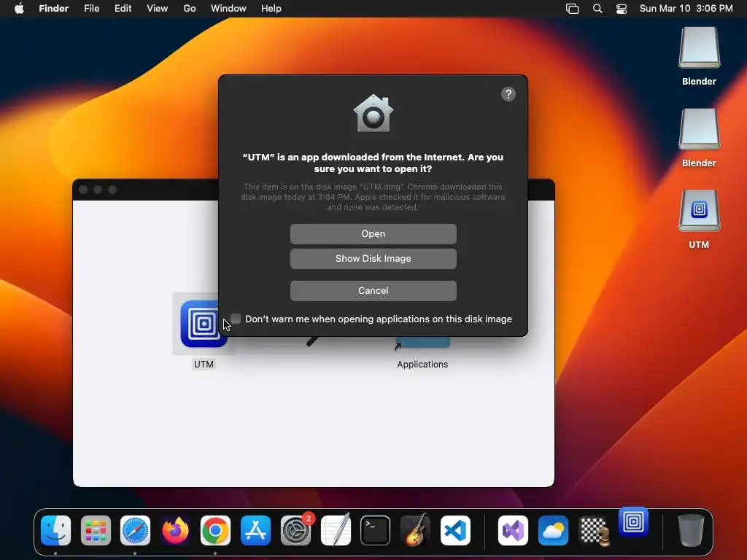This screenshot has width=747, height=560.
Task: Open the Apple menu
Action: tap(19, 9)
